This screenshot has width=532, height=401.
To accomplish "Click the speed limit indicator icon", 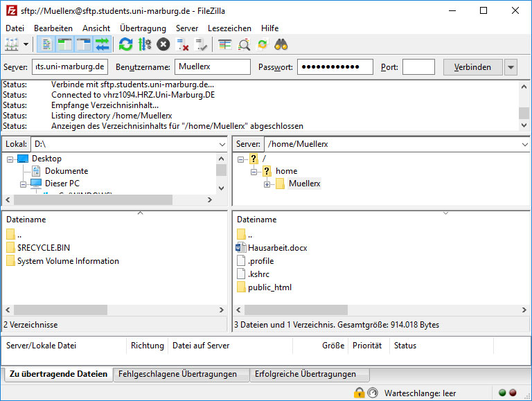I will (373, 393).
